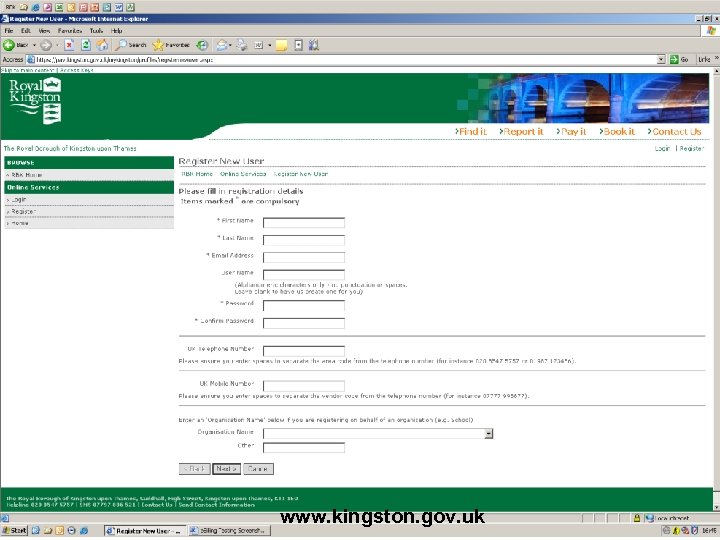Click Internet Explorer icon in Office shortcut bar
Screen dimensions: 720x540
click(35, 7)
